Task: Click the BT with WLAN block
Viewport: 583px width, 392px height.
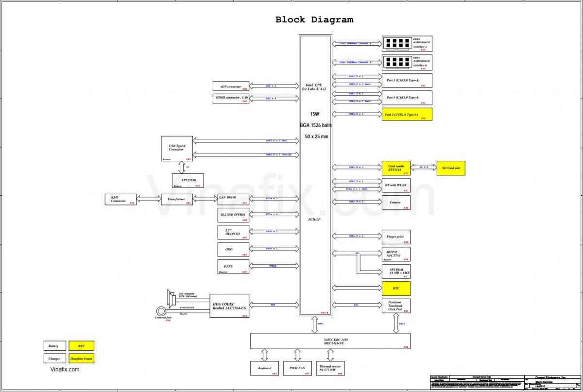Action: click(x=396, y=186)
